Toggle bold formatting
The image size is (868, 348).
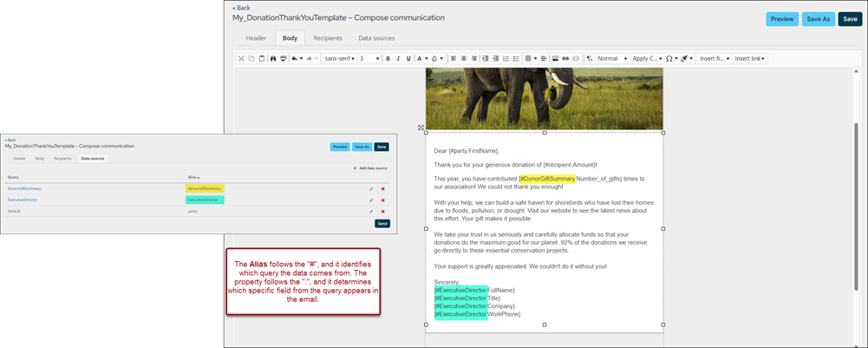point(388,58)
